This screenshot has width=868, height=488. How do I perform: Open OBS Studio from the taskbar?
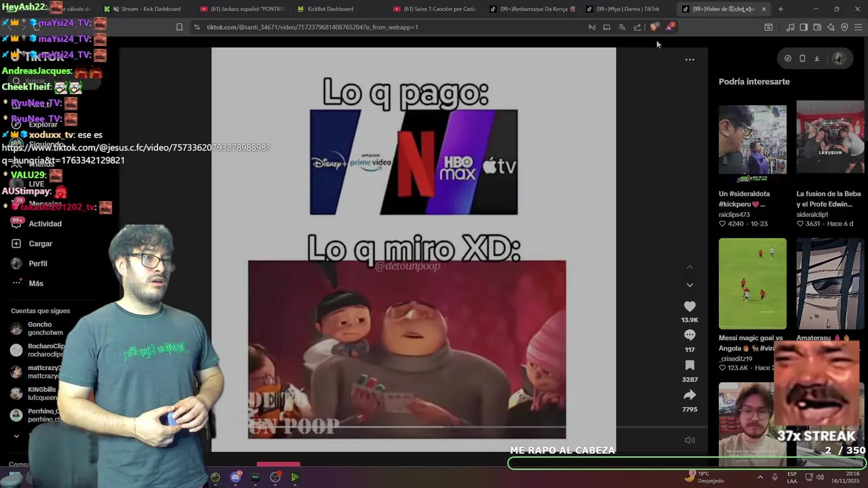pyautogui.click(x=275, y=477)
